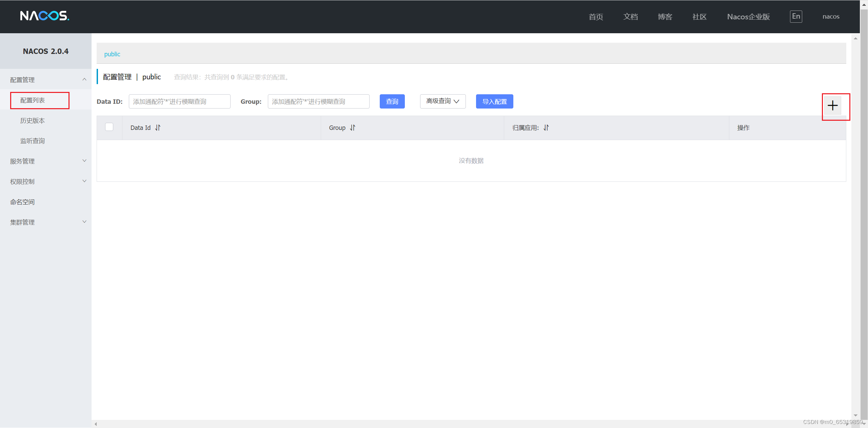Select all rows via the header checkbox

109,127
